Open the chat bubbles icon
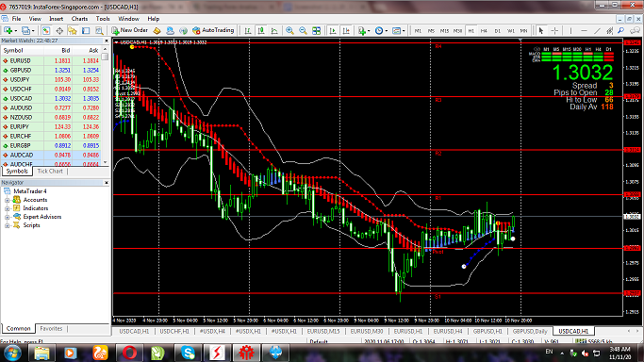Screen dimensions: 644x362 (635, 31)
